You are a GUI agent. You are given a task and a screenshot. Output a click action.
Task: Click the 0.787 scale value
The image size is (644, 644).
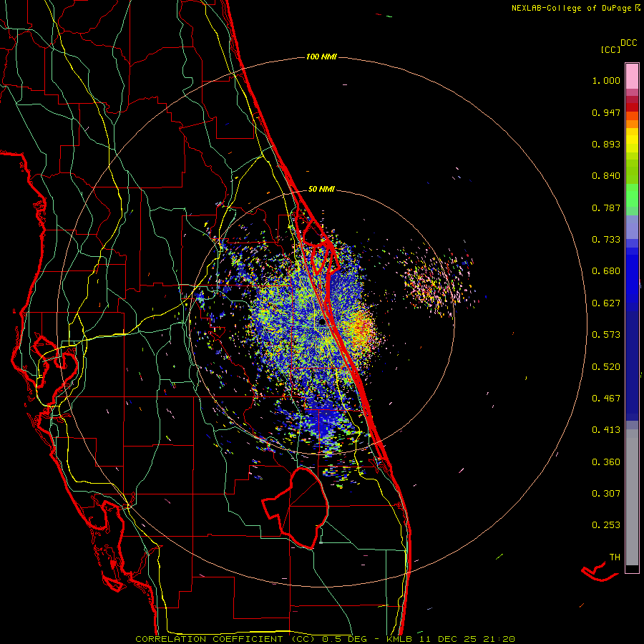pyautogui.click(x=606, y=208)
